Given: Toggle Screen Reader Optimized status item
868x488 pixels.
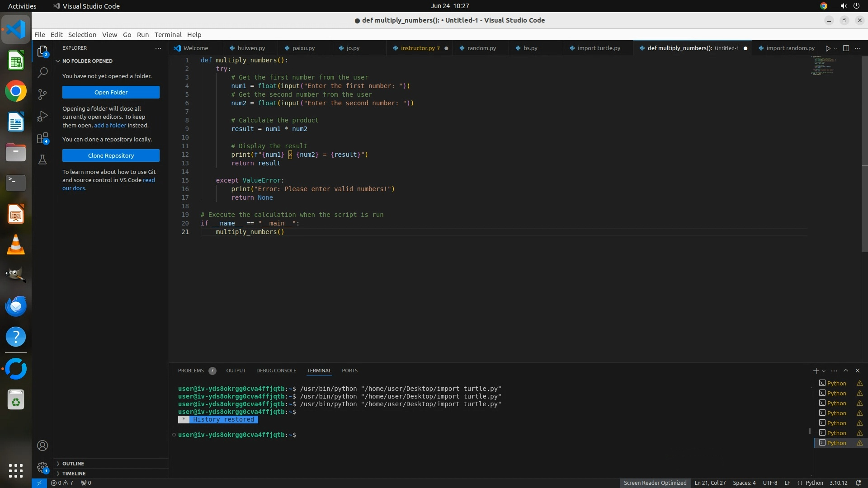Looking at the screenshot, I should (655, 483).
